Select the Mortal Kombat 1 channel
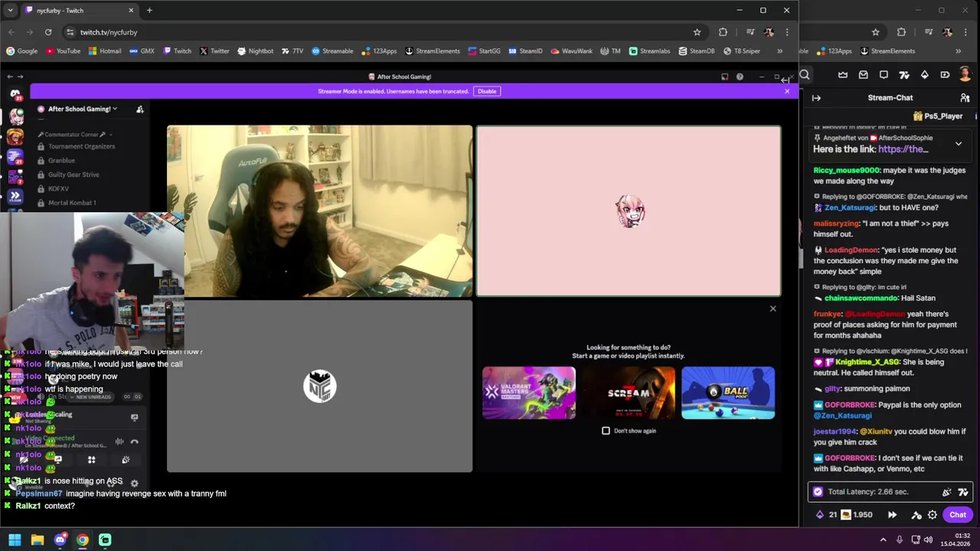The height and width of the screenshot is (551, 980). (72, 203)
